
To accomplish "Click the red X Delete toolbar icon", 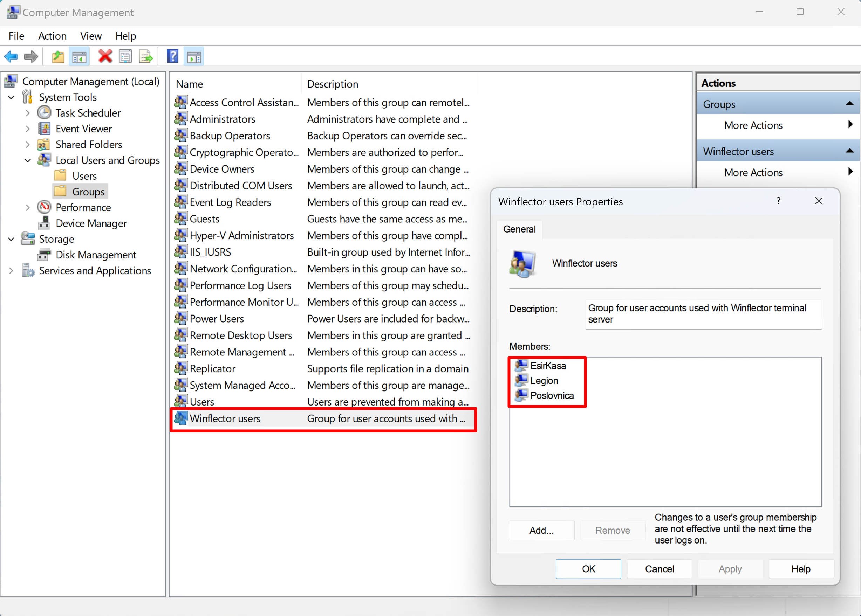I will point(105,57).
